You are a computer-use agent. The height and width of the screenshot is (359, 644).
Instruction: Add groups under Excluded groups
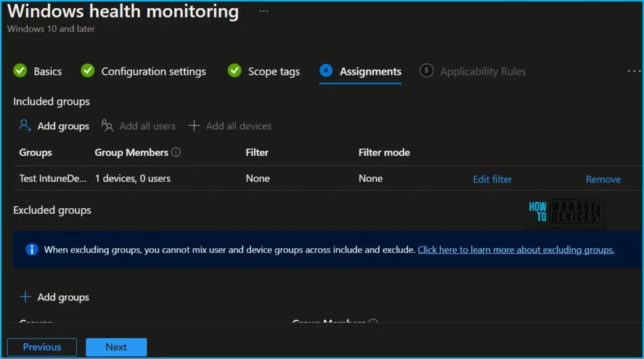[x=64, y=297]
